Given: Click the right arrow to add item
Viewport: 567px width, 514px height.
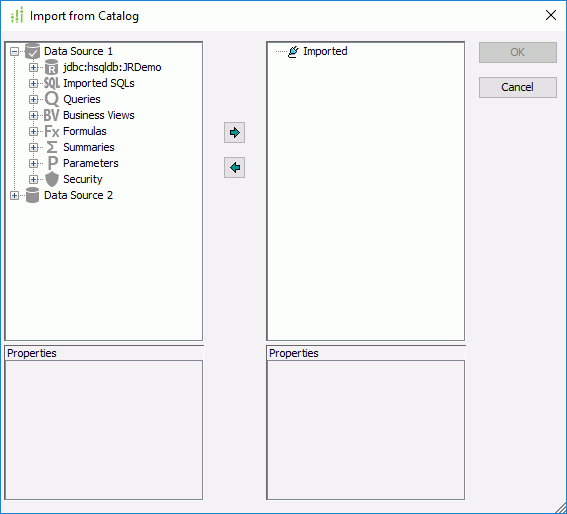Looking at the screenshot, I should [x=234, y=132].
